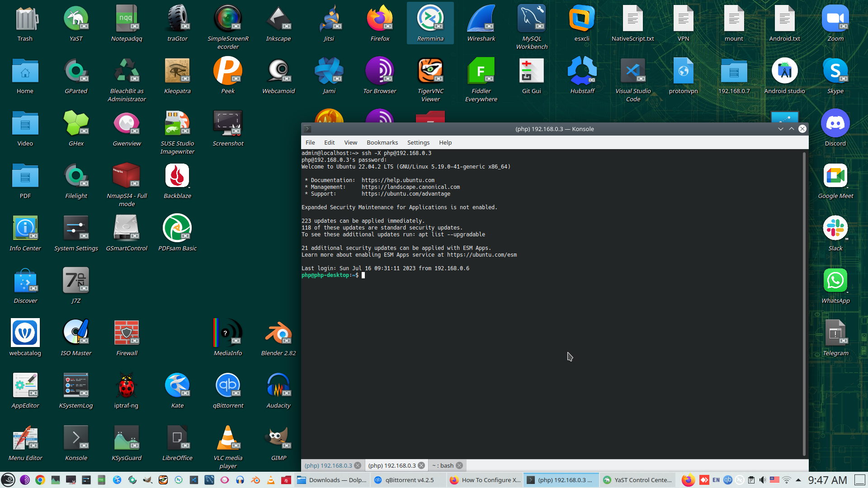Expand the hidden system tray icons arrow
This screenshot has width=868, height=488.
(x=798, y=480)
